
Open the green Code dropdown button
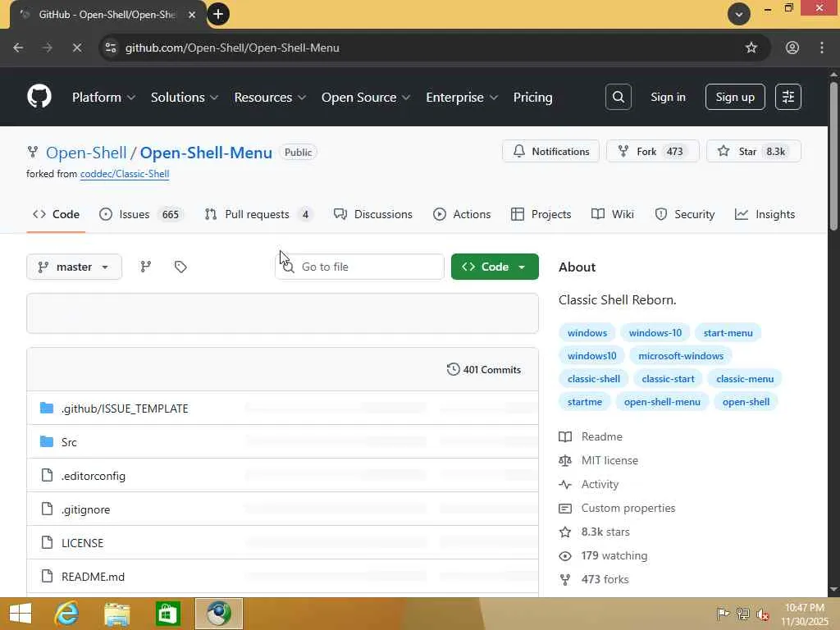point(495,267)
